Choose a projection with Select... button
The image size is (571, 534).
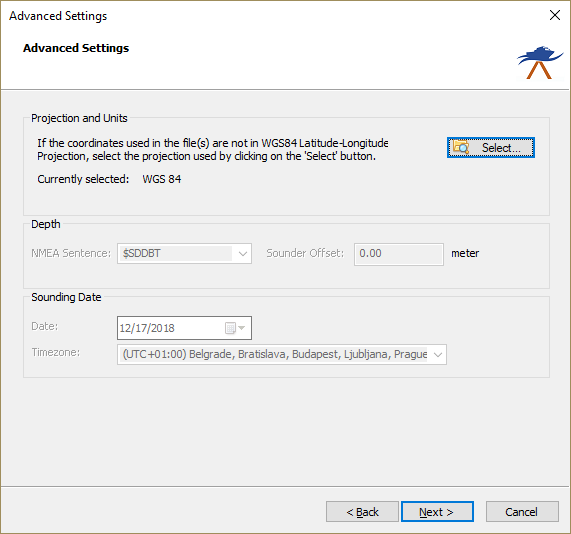pos(491,148)
